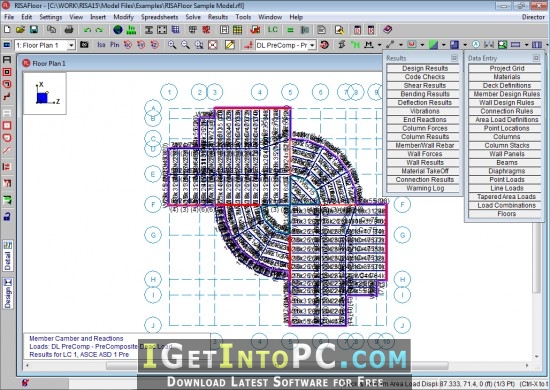The height and width of the screenshot is (390, 550).
Task: Click the Print icon in toolbar
Action: pyautogui.click(x=69, y=30)
